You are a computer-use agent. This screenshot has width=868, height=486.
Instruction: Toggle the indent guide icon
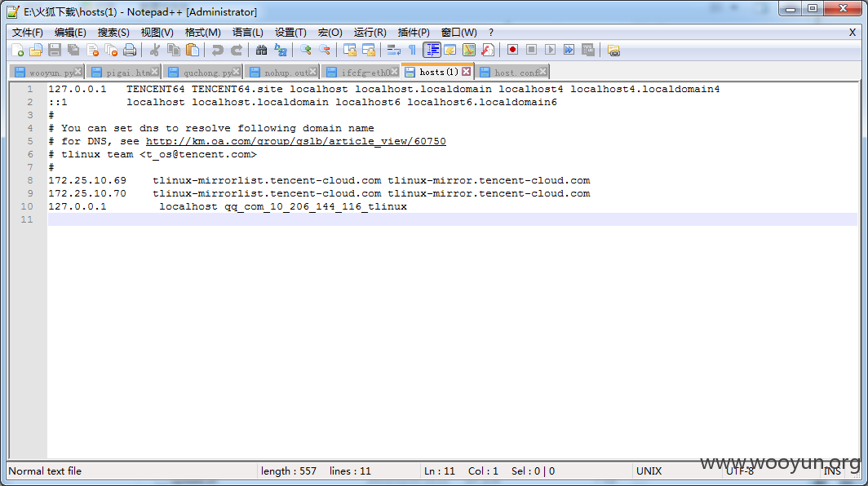pos(432,51)
